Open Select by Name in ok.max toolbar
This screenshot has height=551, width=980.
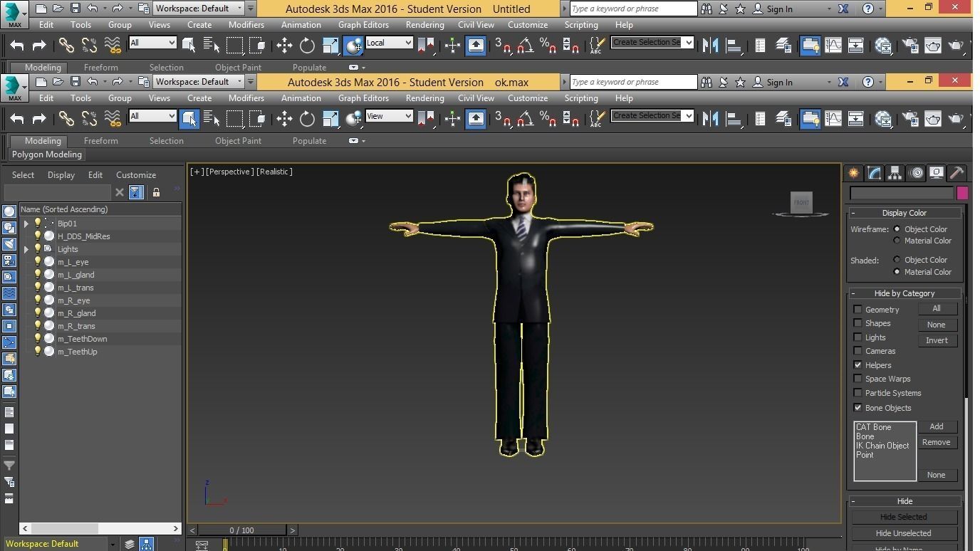(212, 119)
